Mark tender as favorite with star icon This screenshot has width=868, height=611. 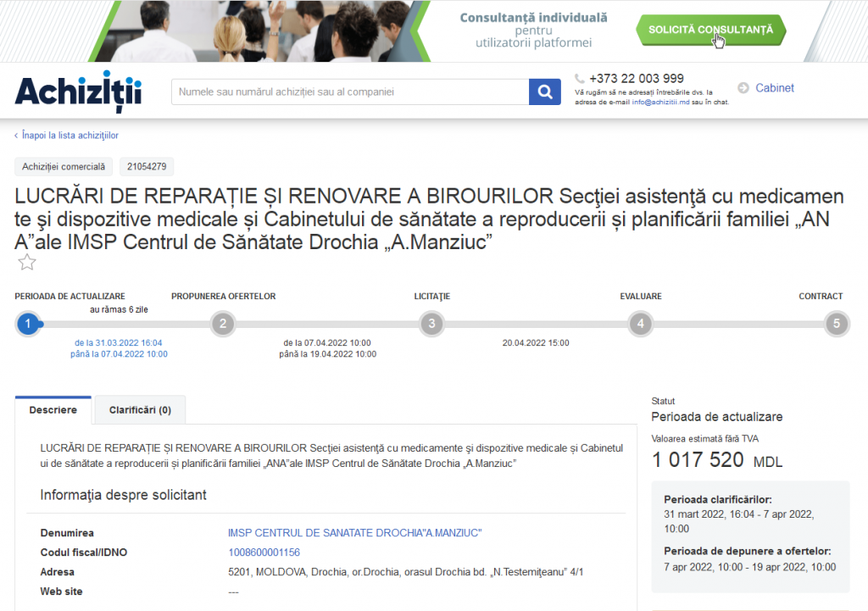pyautogui.click(x=27, y=263)
